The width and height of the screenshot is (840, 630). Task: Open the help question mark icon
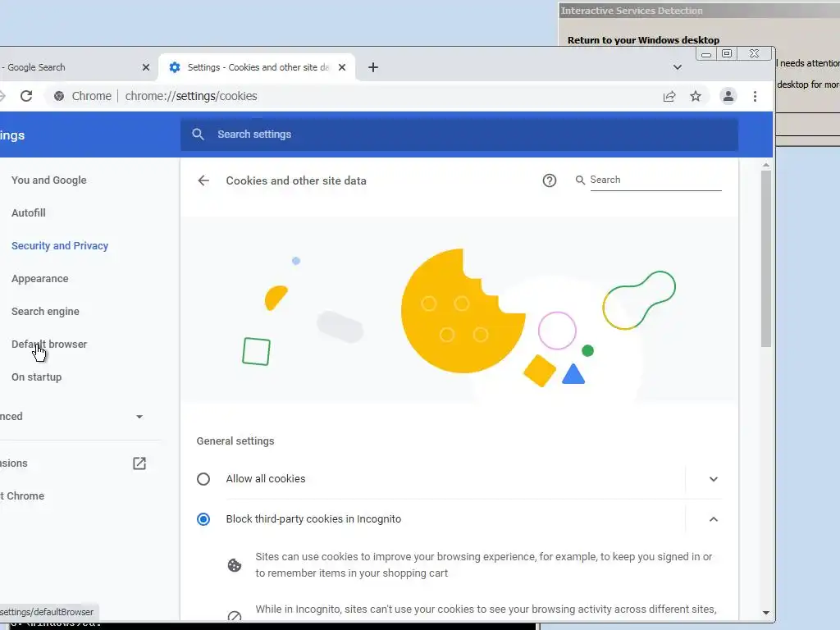pos(549,180)
